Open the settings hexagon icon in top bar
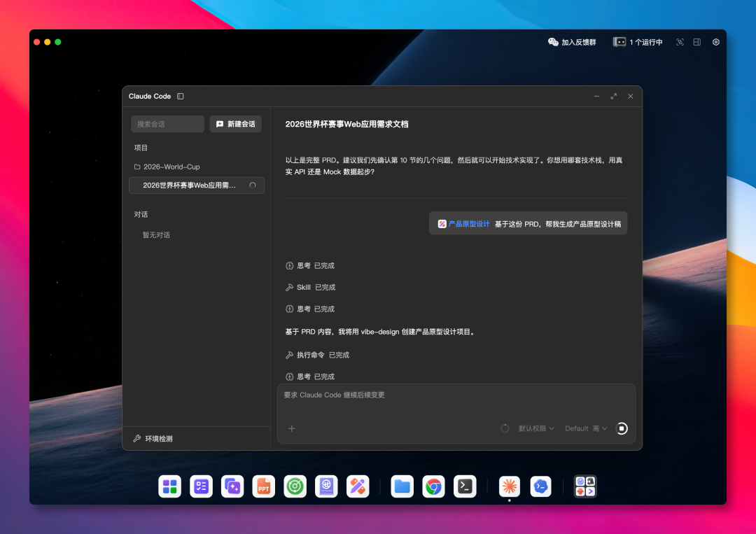 (716, 43)
